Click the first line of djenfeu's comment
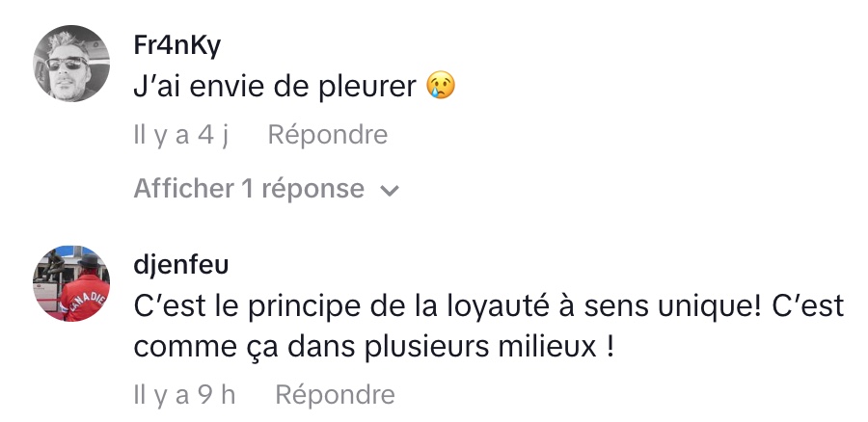 tap(488, 308)
